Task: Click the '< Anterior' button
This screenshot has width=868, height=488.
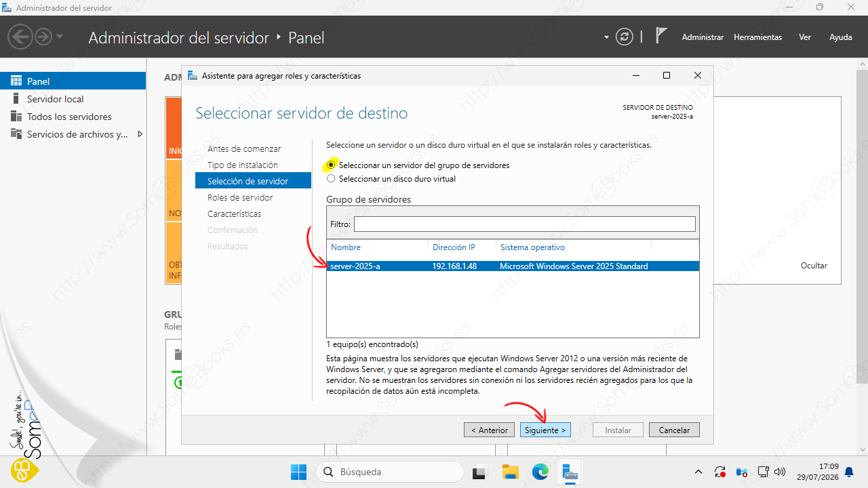Action: (489, 430)
